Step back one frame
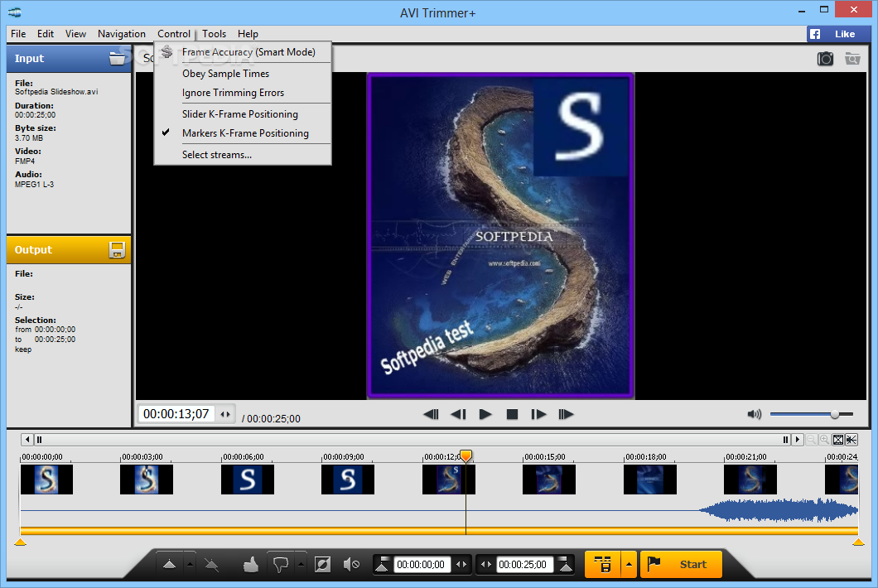 458,414
